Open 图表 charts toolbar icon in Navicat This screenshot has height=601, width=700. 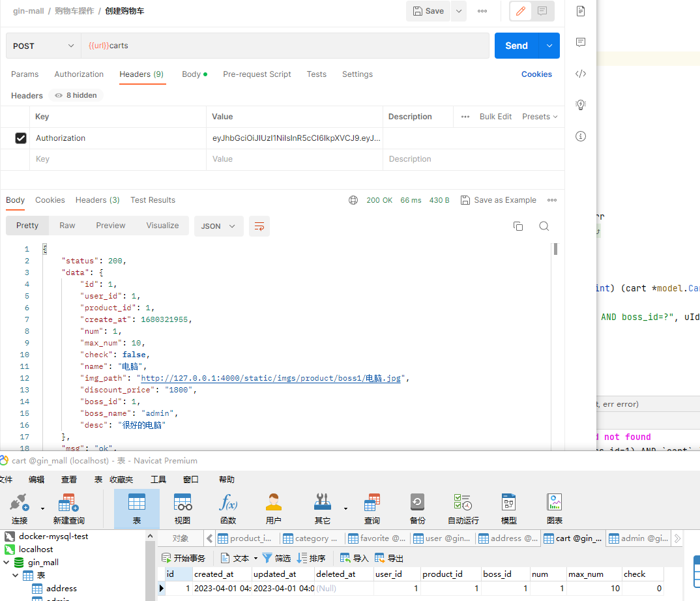pyautogui.click(x=555, y=508)
